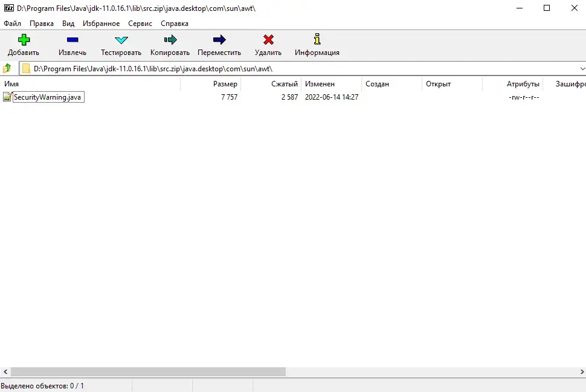Screen dimensions: 586x392
Task: Click the size value 7 757
Action: [229, 97]
